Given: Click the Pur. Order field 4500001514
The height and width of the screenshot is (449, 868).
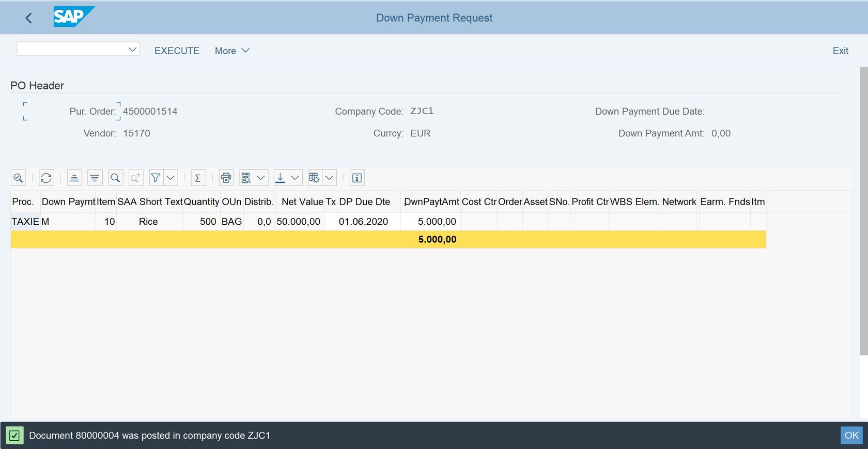Looking at the screenshot, I should click(150, 112).
